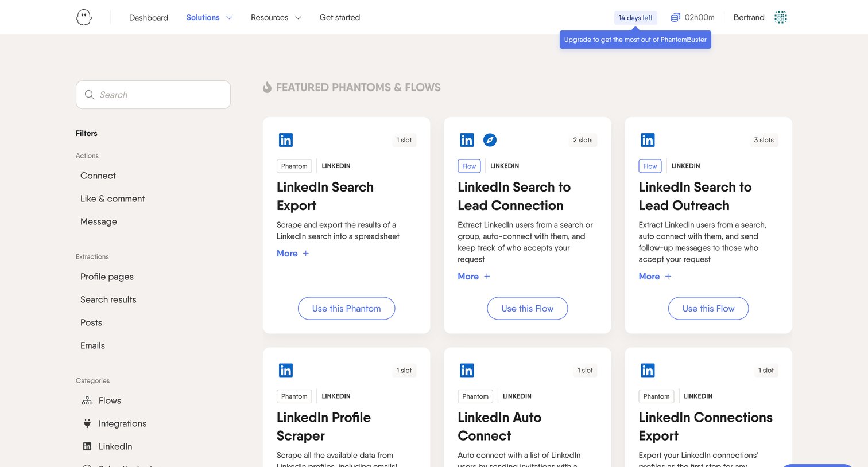This screenshot has height=467, width=868.
Task: Click compass icon on Search to Lead Connection card
Action: click(490, 140)
